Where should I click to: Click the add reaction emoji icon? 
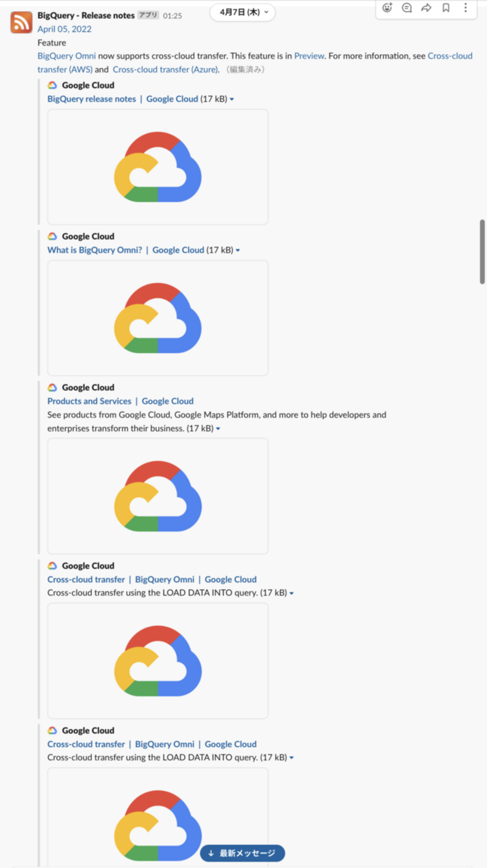387,8
